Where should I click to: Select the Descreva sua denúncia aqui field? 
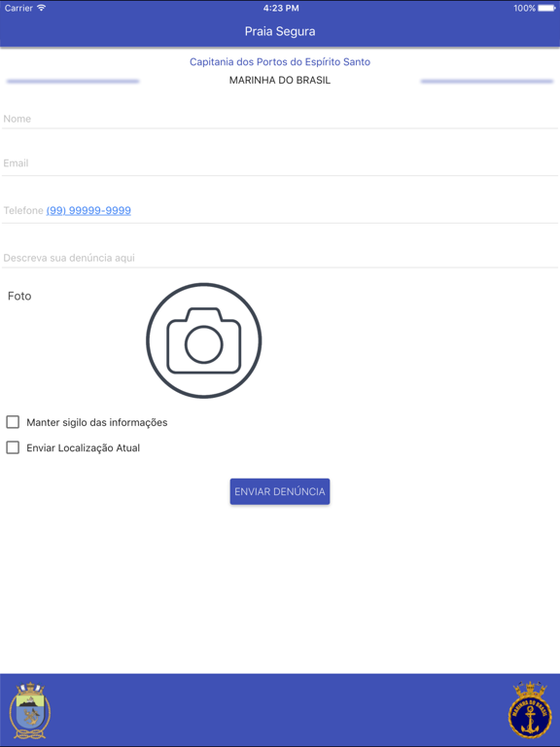[x=280, y=258]
